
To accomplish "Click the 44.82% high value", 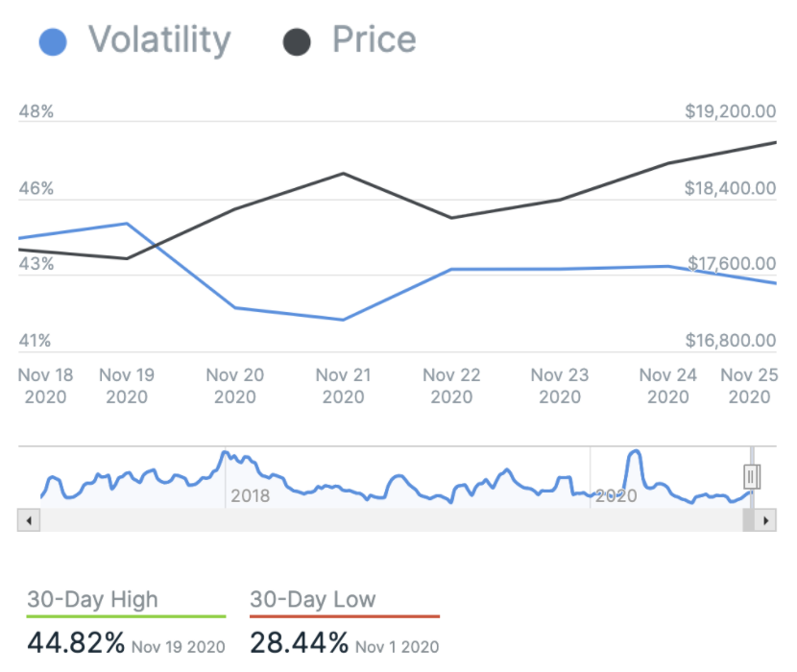I will tap(76, 641).
